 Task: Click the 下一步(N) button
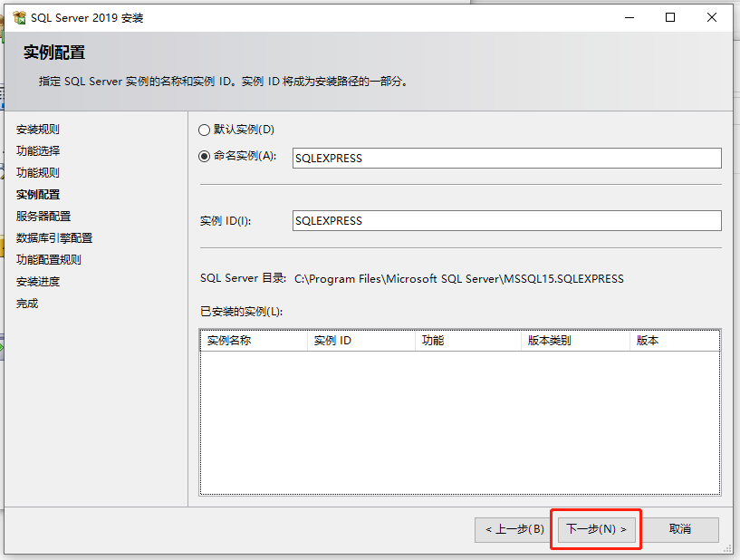pos(596,529)
